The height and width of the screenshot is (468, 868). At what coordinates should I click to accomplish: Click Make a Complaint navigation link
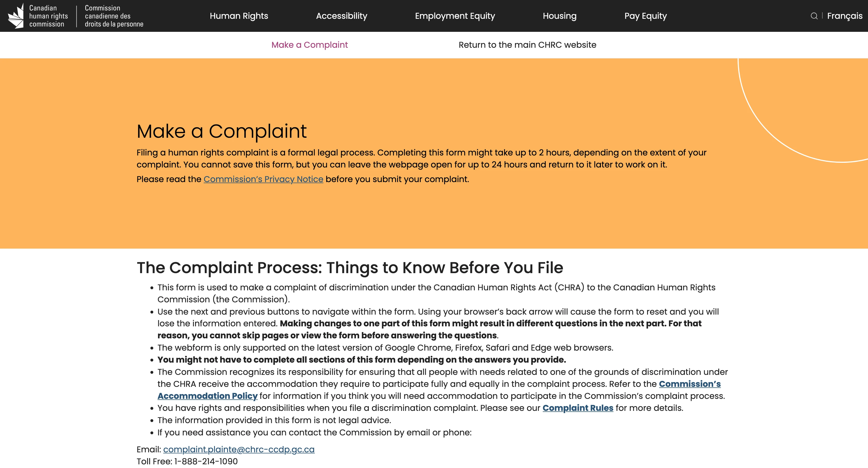310,45
